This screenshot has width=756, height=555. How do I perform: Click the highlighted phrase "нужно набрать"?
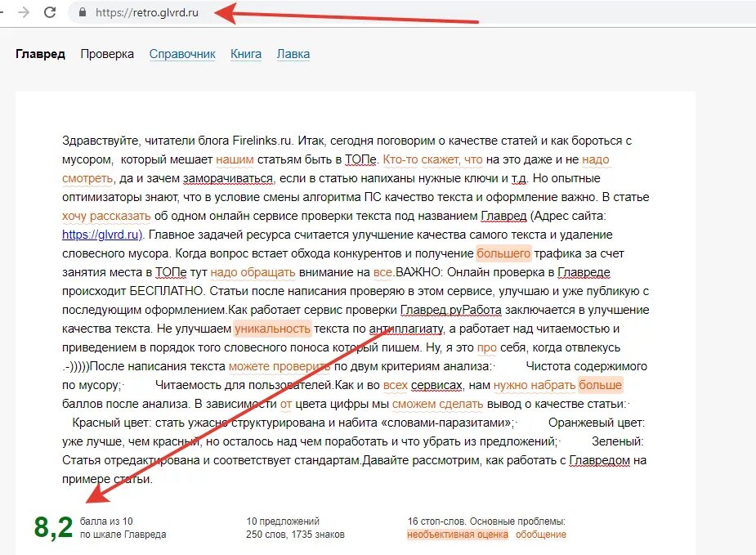pyautogui.click(x=535, y=385)
